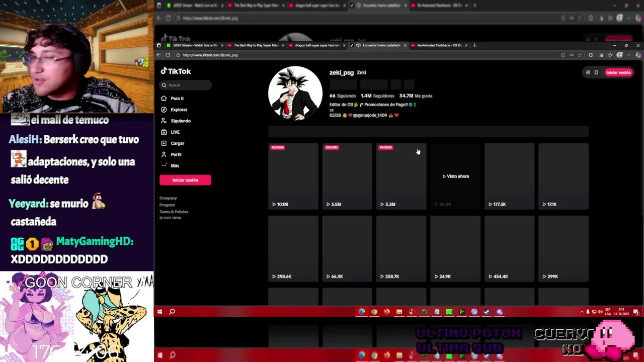Open the Para ti feed
The width and height of the screenshot is (644, 362).
[177, 99]
